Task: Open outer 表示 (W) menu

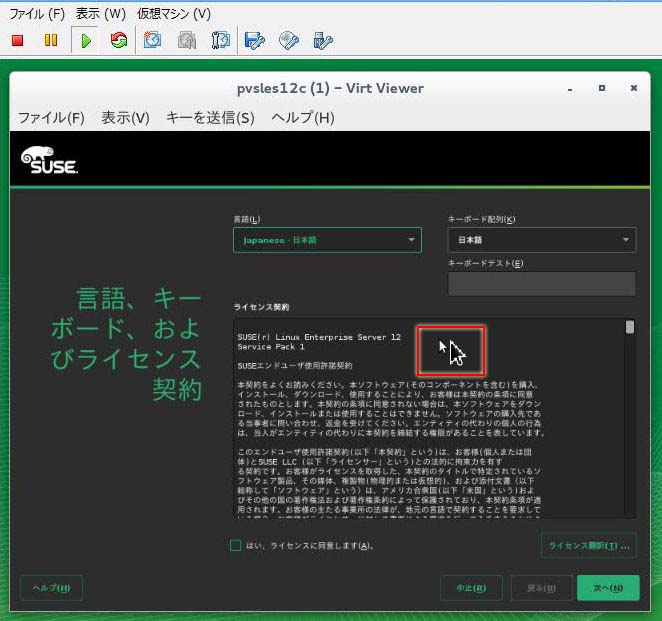Action: 101,14
